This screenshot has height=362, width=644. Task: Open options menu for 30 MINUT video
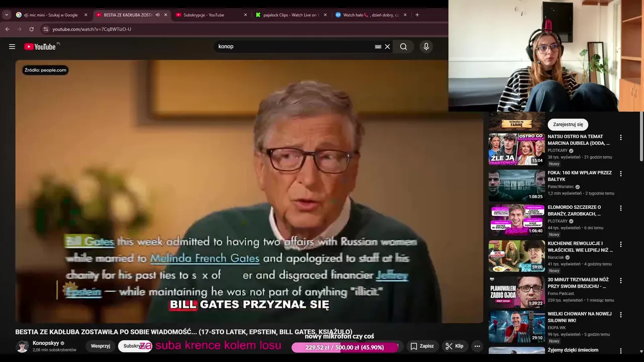tap(620, 280)
